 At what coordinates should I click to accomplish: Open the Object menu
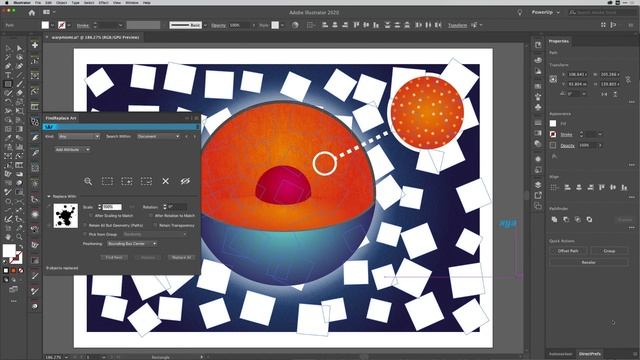tap(62, 2)
